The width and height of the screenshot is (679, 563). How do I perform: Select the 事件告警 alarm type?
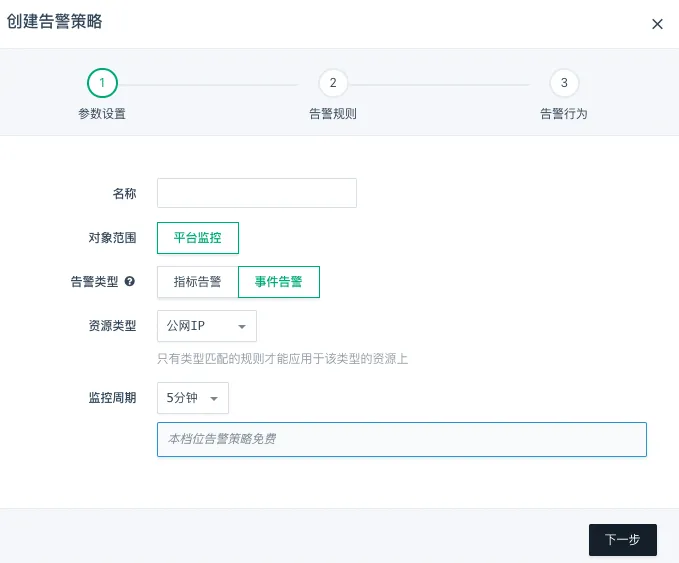278,282
